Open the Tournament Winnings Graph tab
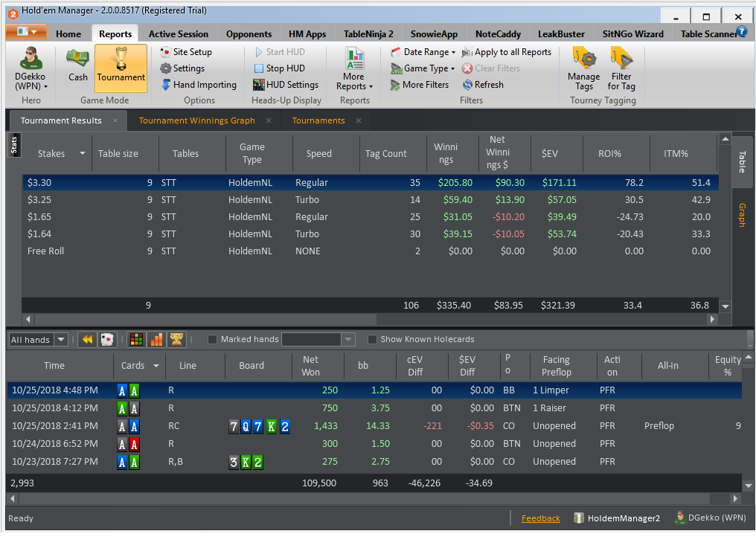Image resolution: width=756 pixels, height=551 pixels. pyautogui.click(x=196, y=120)
